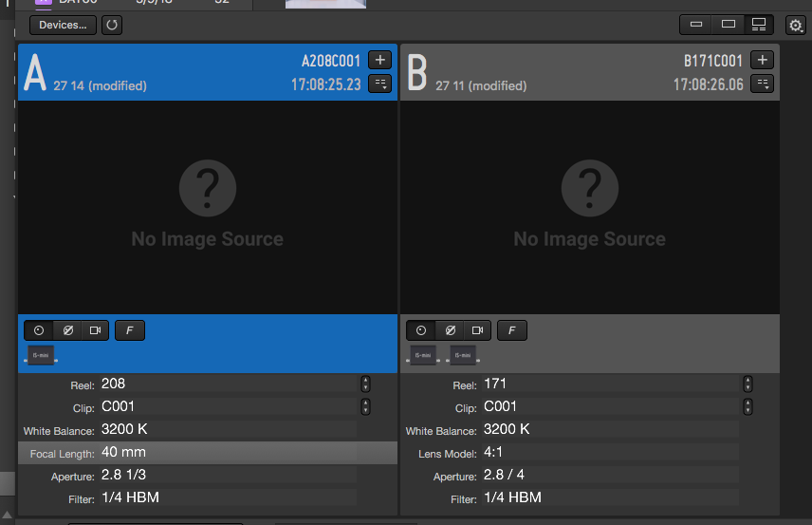Click timecode 17:08:25.23 in slot A
Viewport: 812px width, 525px height.
(x=325, y=84)
